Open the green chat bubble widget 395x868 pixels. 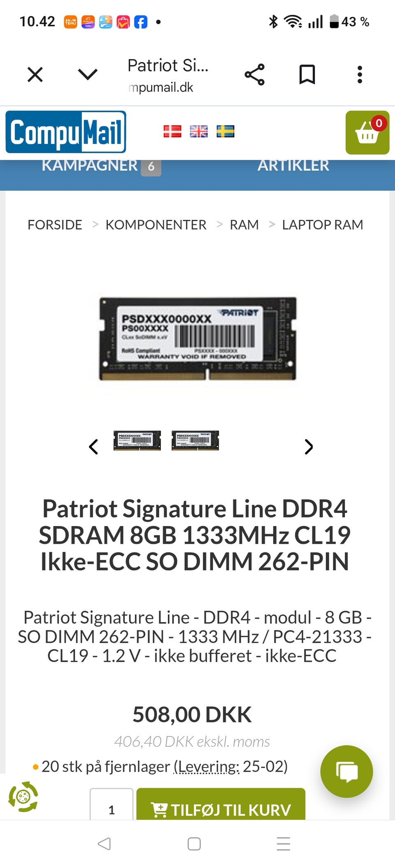tap(346, 771)
